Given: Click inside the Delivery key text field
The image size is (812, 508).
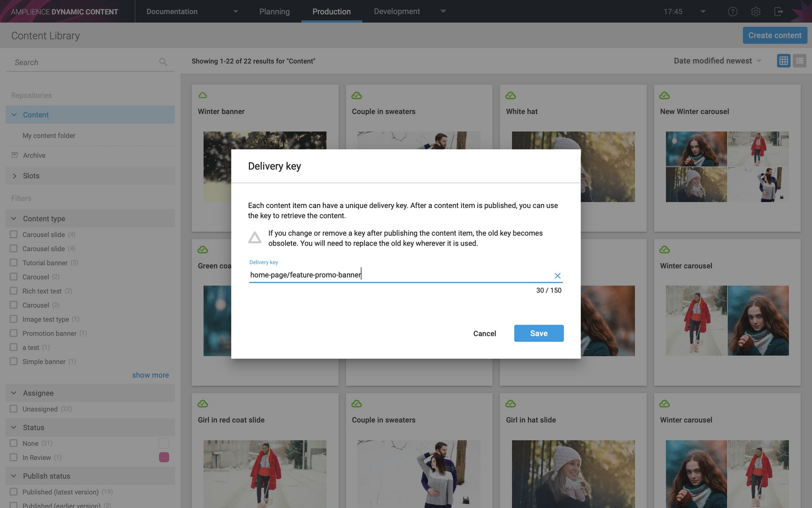Looking at the screenshot, I should tap(389, 275).
